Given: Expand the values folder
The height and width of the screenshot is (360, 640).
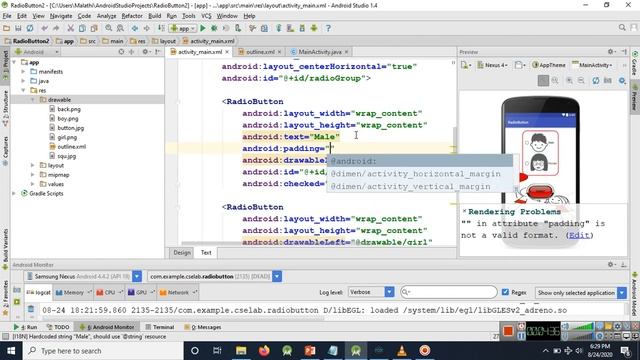Looking at the screenshot, I should (x=33, y=184).
